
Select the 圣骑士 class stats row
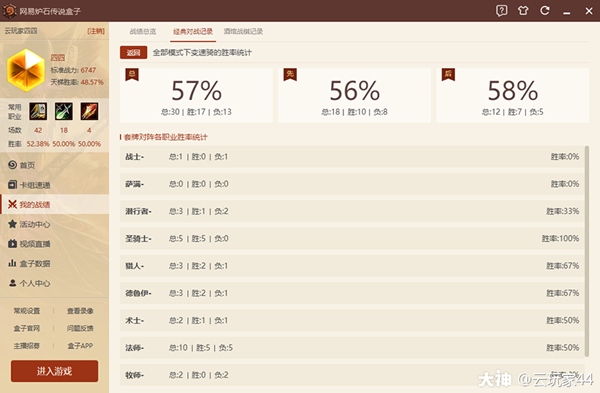tap(352, 238)
